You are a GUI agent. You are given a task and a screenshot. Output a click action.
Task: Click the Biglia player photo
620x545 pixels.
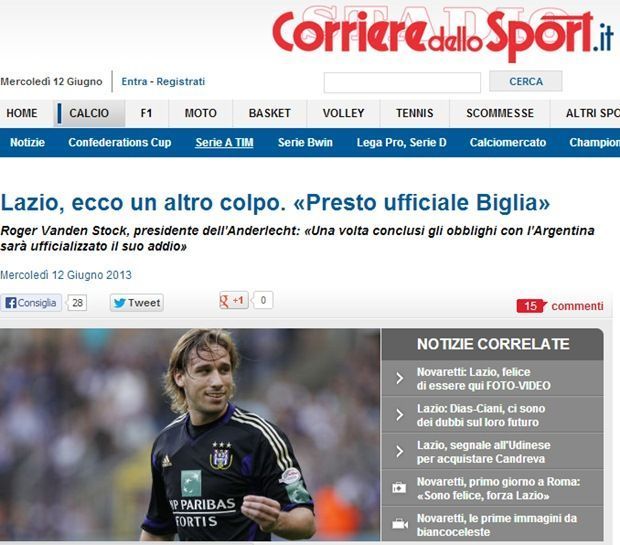coord(190,434)
